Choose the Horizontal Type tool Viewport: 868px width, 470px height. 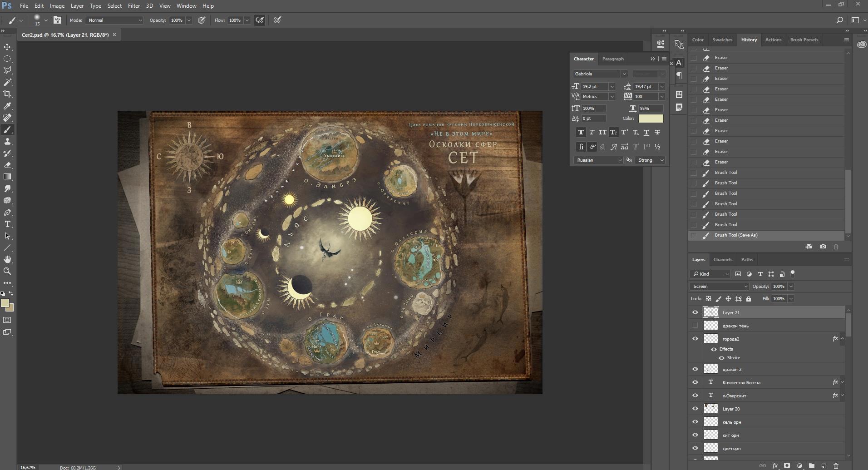[7, 224]
